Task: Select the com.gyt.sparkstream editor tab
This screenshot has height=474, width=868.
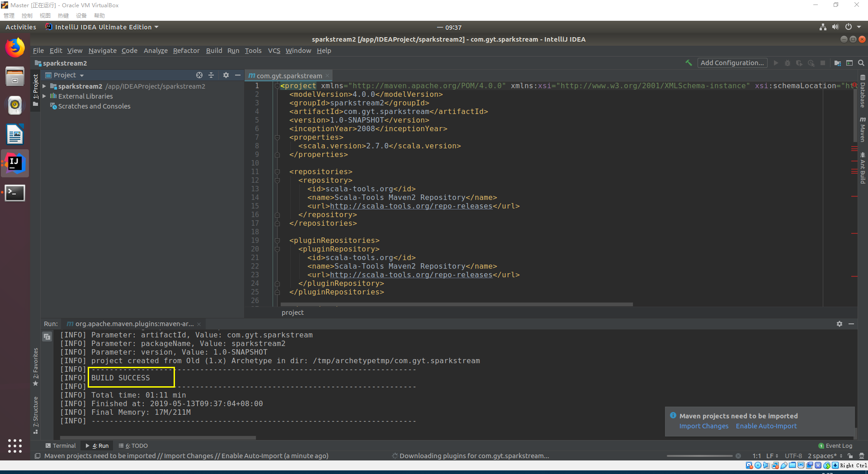Action: tap(289, 76)
